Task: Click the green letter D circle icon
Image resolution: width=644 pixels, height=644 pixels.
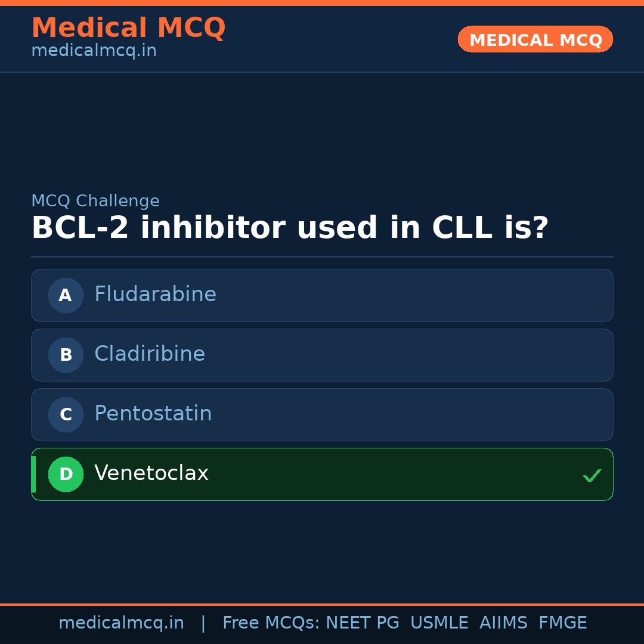Action: click(66, 474)
